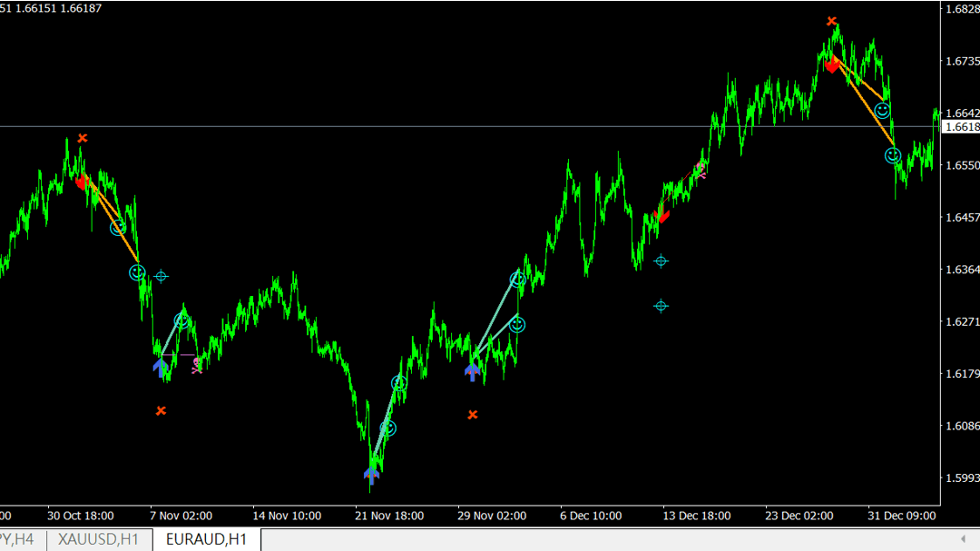Click the 1.6364 price axis label

963,270
